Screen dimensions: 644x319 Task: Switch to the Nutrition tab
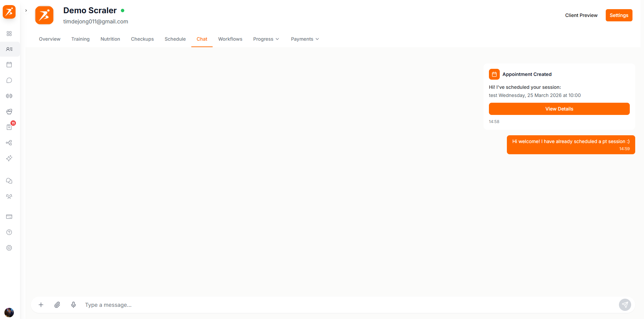(110, 39)
